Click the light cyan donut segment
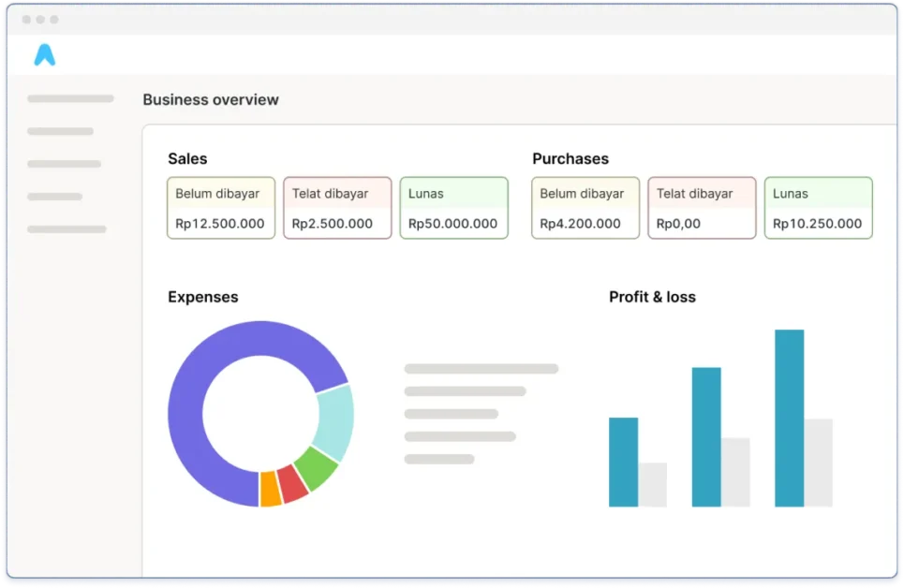The width and height of the screenshot is (904, 588). pos(334,421)
